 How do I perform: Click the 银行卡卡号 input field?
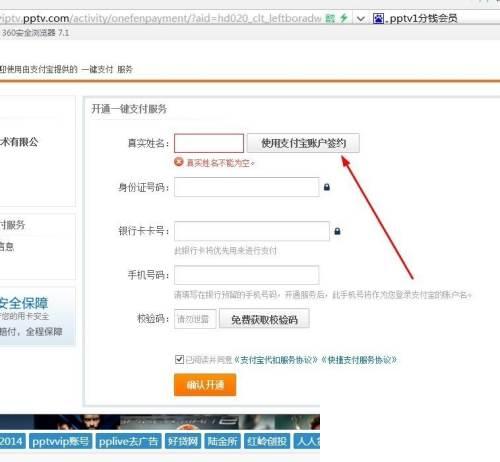coord(252,231)
